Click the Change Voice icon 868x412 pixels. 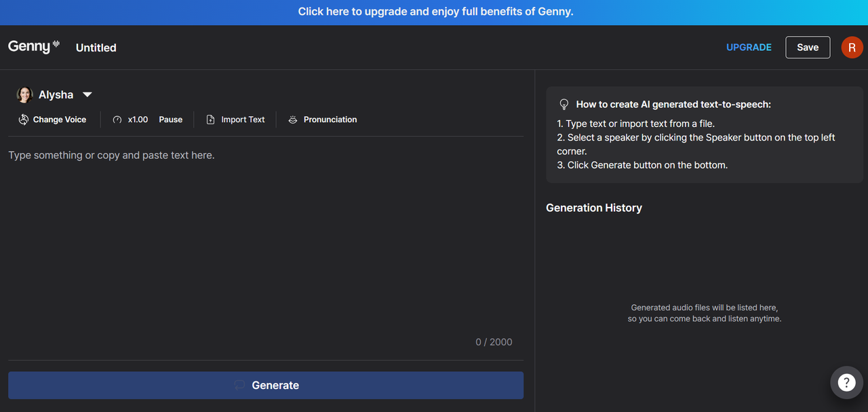pos(24,119)
